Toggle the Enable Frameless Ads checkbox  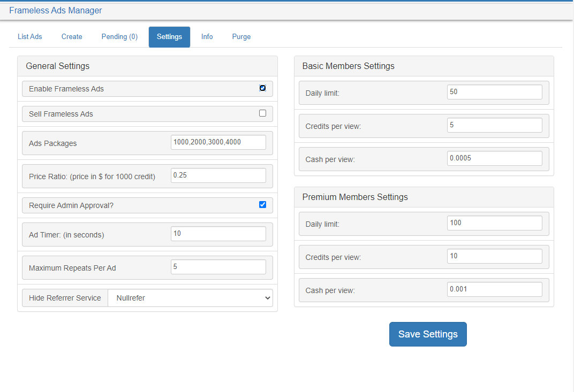(262, 88)
